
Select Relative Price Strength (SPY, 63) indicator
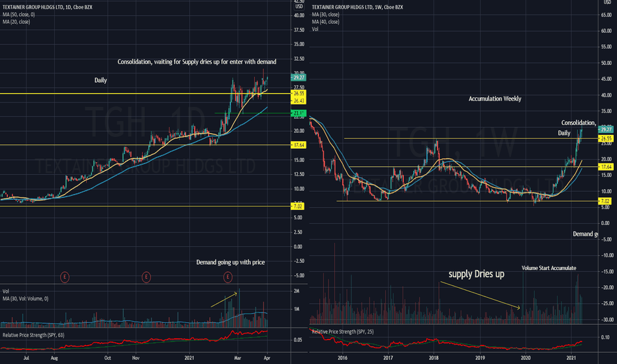click(34, 335)
